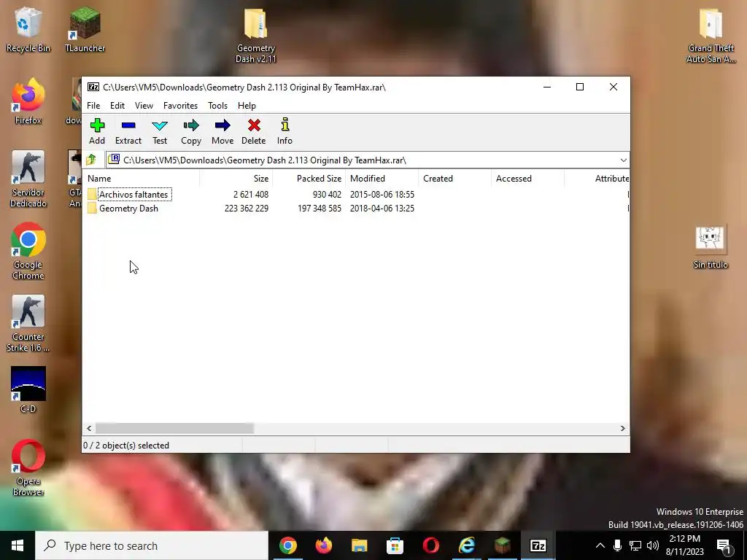Select Geometry Dash v2.11 desktop folder
The height and width of the screenshot is (560, 747).
[256, 35]
